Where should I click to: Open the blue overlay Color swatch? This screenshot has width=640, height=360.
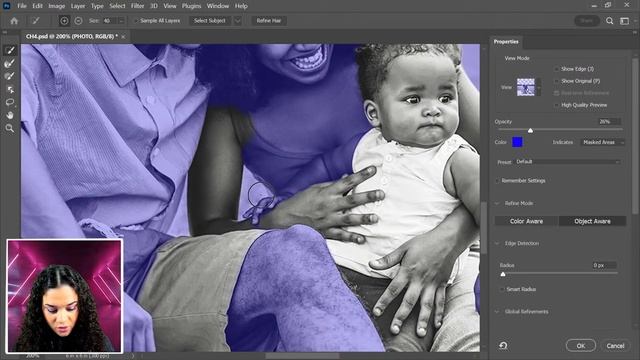[517, 142]
